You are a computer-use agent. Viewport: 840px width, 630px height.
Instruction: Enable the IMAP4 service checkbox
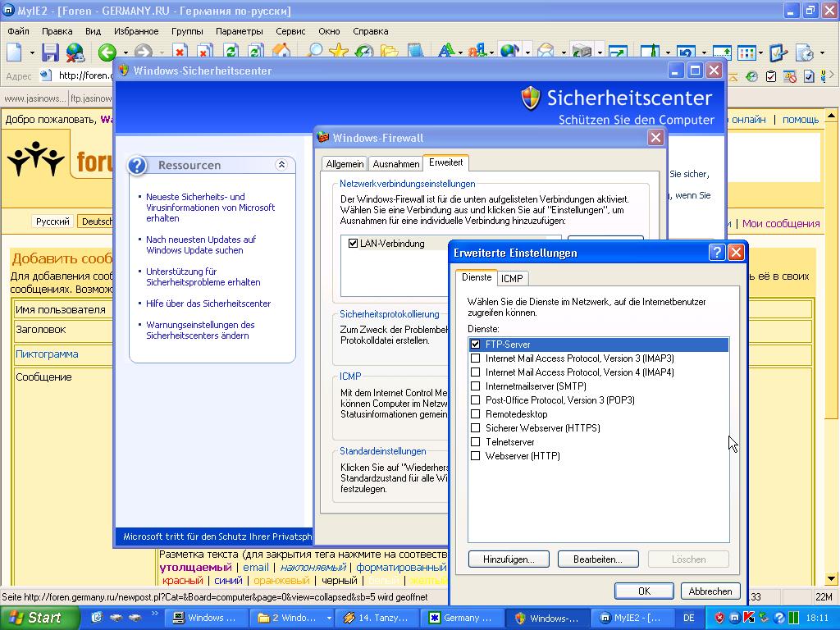[x=475, y=372]
